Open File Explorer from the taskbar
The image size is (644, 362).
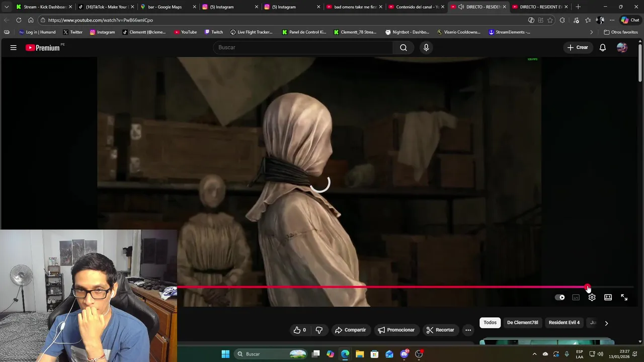360,354
